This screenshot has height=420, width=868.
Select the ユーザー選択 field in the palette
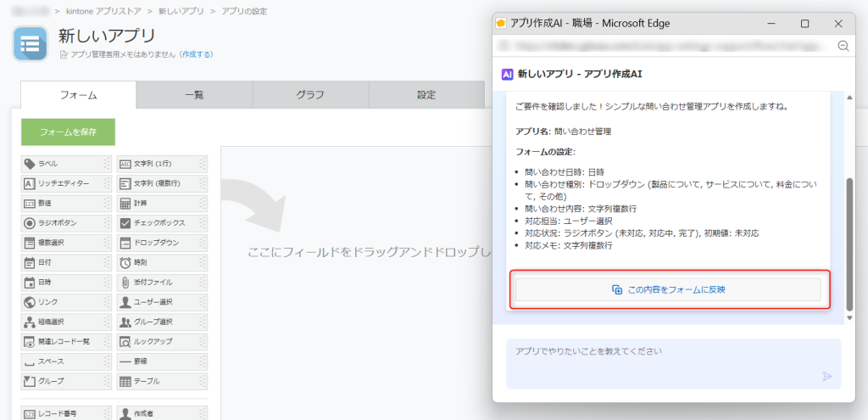[x=162, y=302]
